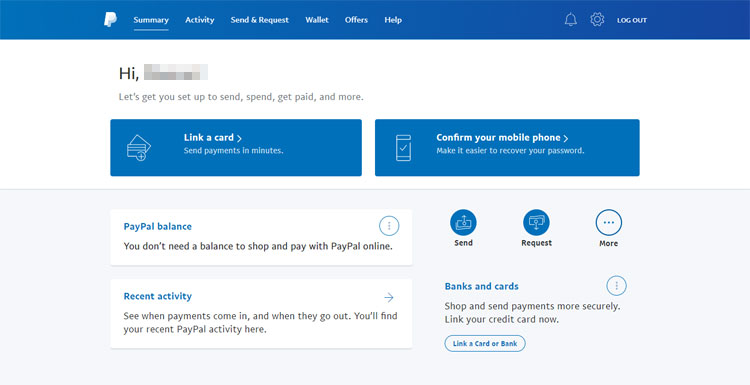750x385 pixels.
Task: Open the settings gear icon
Action: pos(597,20)
